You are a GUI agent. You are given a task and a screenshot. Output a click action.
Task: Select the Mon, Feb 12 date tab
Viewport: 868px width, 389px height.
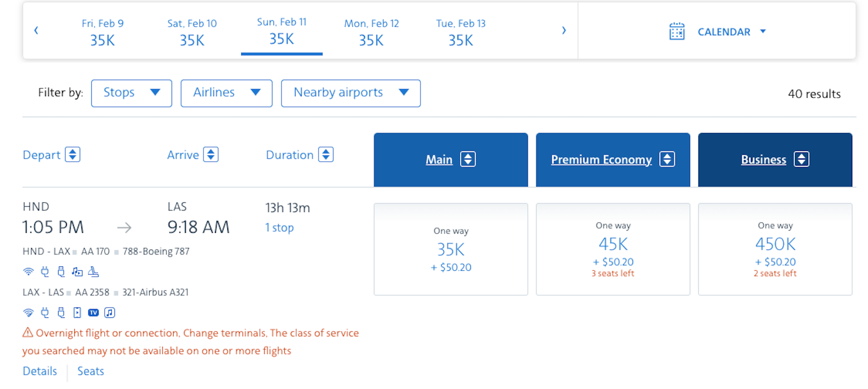pos(371,32)
